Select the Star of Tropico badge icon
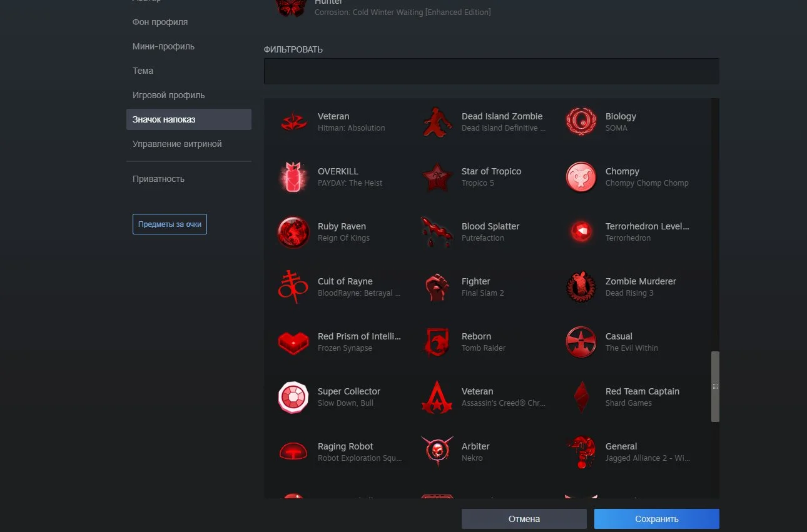 [x=437, y=178]
